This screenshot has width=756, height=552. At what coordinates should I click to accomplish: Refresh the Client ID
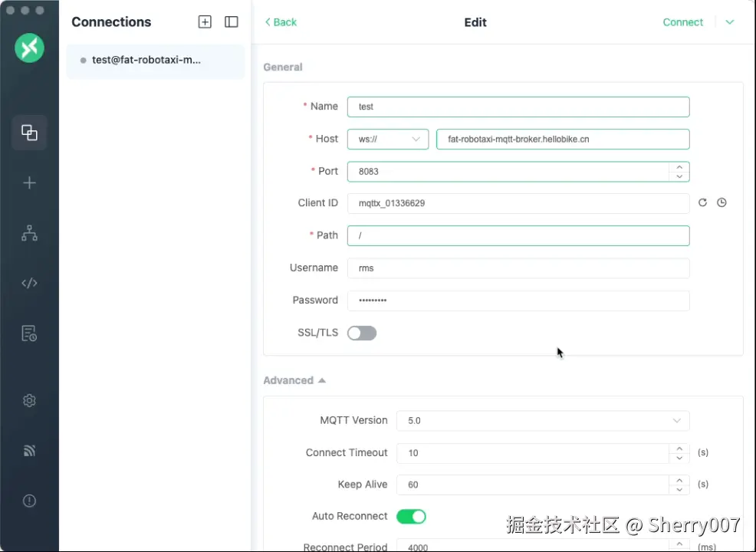[x=702, y=202]
